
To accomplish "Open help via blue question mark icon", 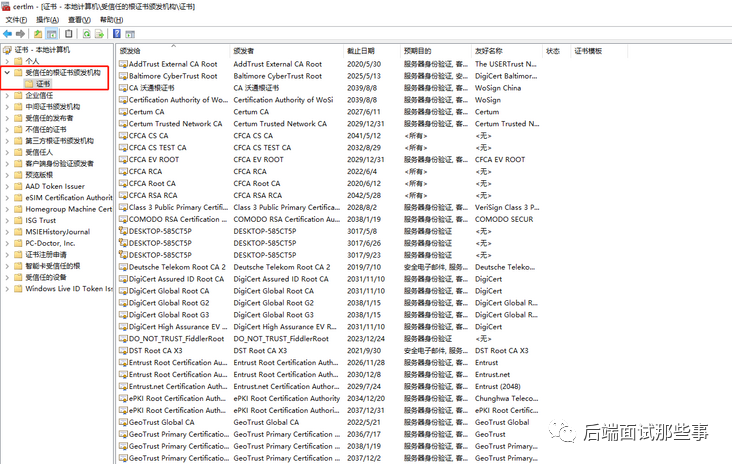I will pyautogui.click(x=117, y=34).
